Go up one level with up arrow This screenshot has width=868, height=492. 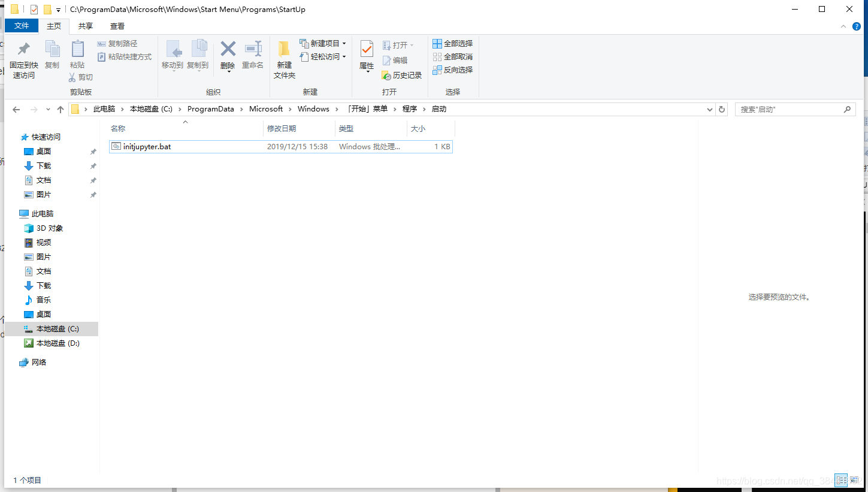61,110
